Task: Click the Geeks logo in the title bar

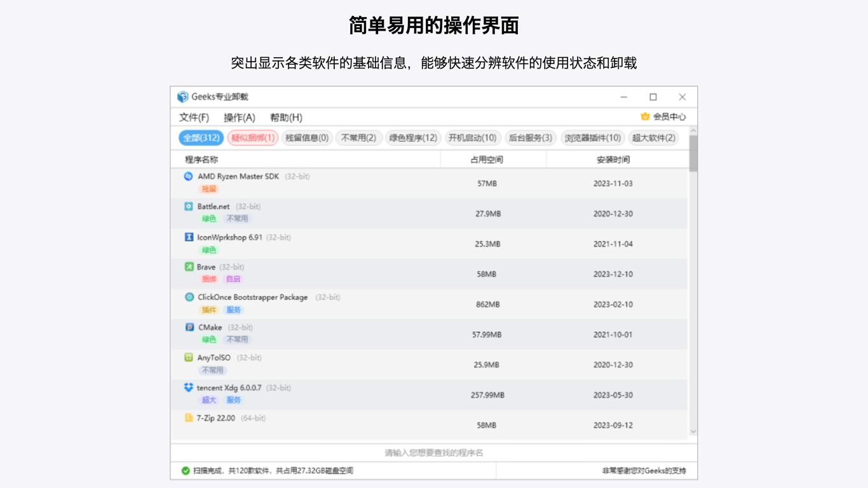Action: point(182,96)
